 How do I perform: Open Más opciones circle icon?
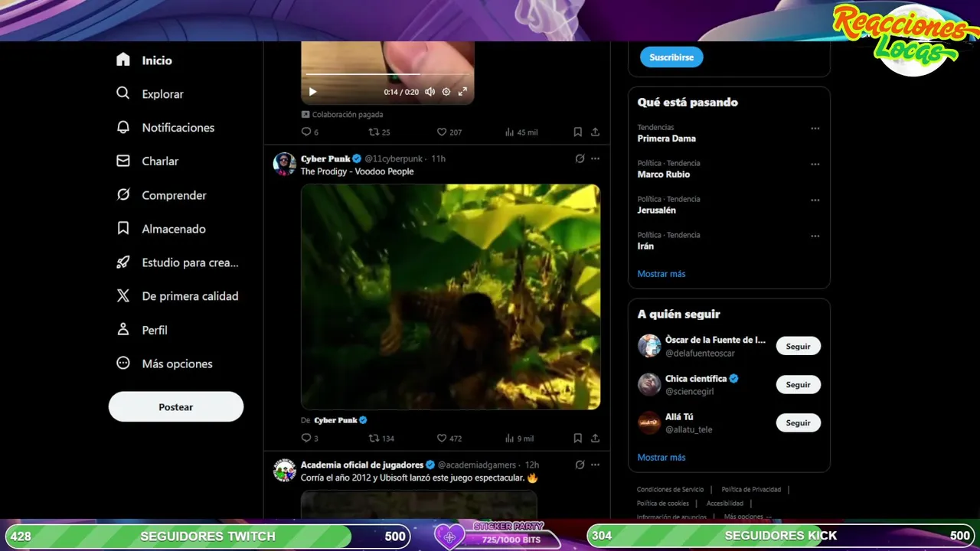122,363
